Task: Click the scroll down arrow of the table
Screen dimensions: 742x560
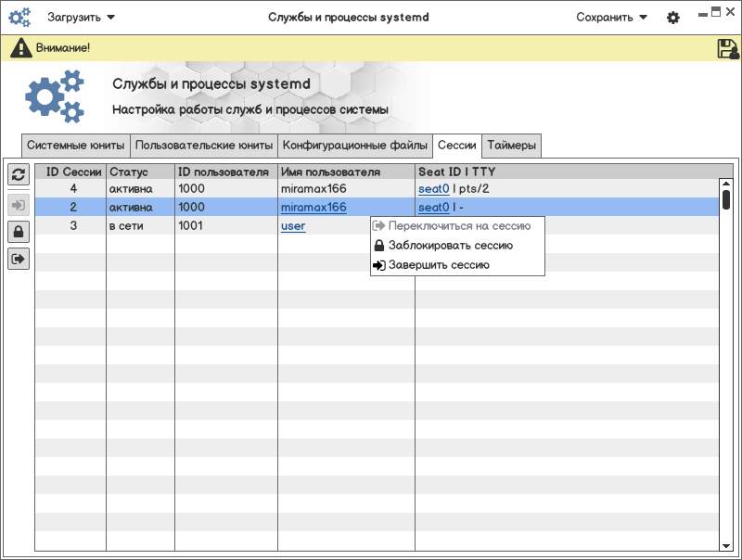Action: click(x=726, y=546)
